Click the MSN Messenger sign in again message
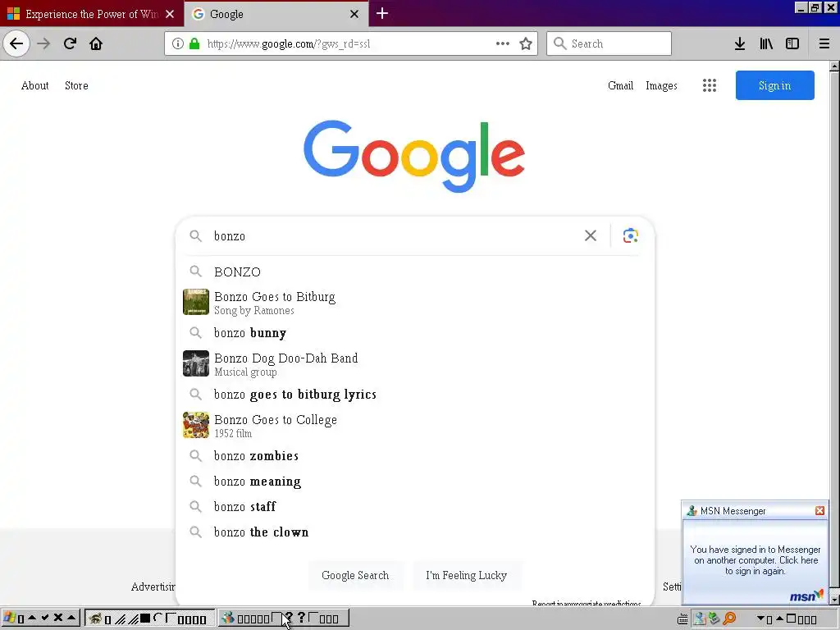This screenshot has width=840, height=630. [756, 559]
